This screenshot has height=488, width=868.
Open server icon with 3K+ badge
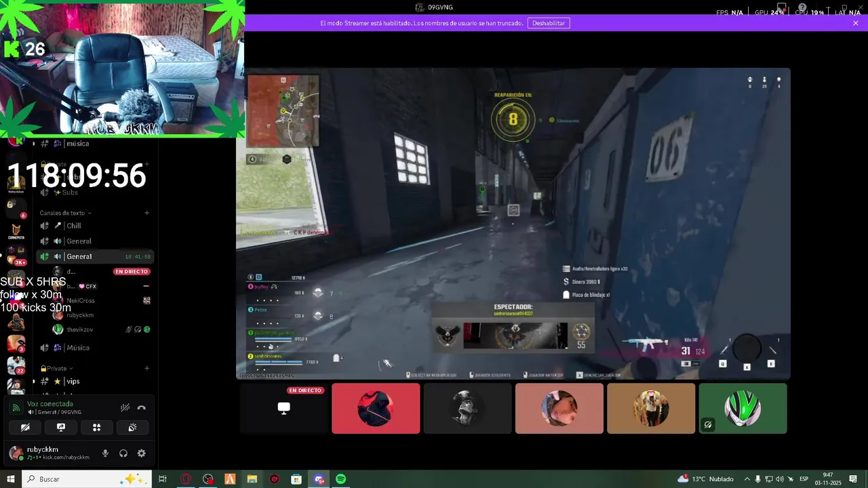pos(16,255)
